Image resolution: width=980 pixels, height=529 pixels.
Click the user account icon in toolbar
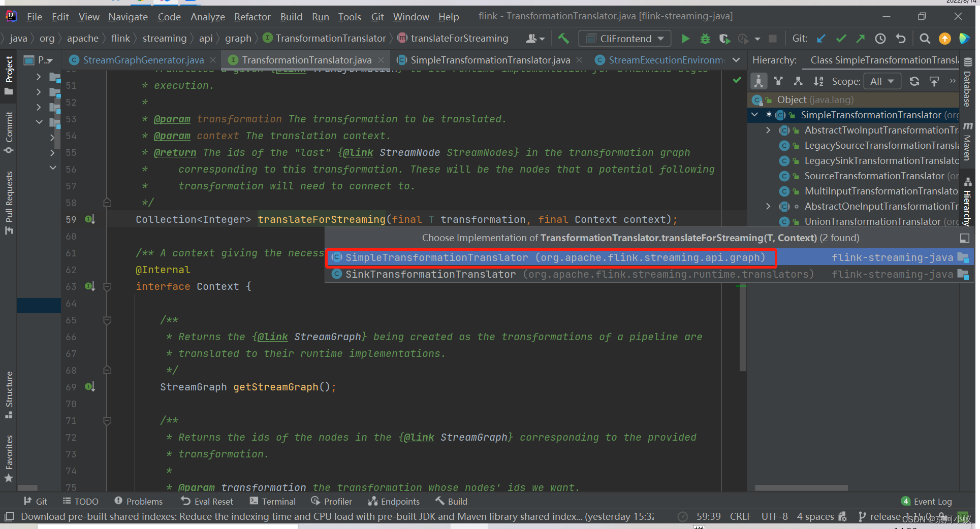point(535,39)
